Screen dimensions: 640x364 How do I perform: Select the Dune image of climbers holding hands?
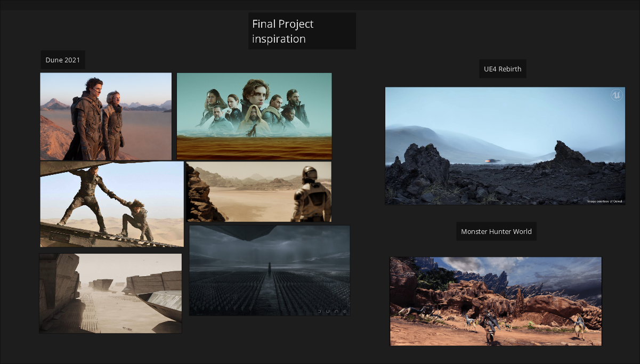pos(112,204)
